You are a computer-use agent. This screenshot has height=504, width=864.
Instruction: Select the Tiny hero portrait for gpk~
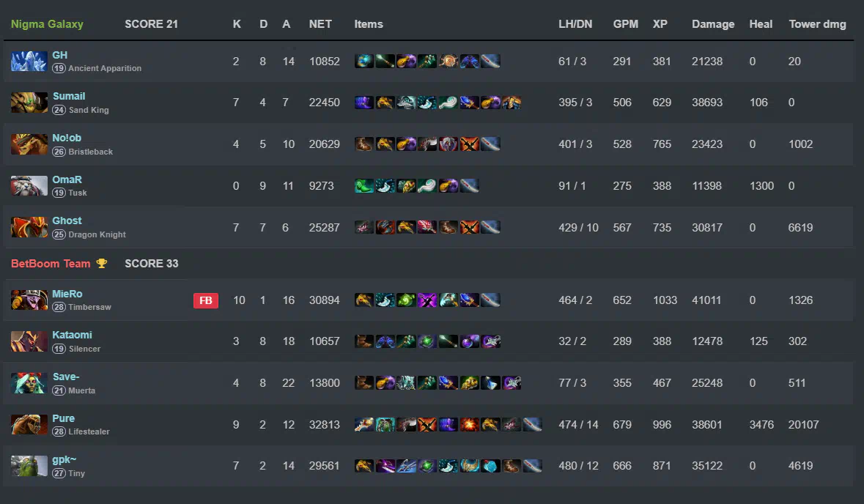[29, 466]
